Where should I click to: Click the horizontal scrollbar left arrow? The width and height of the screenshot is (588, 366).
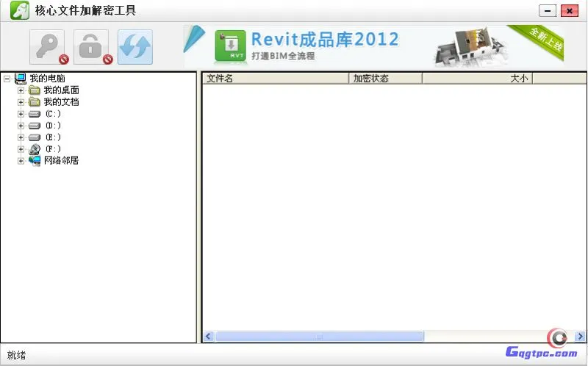(x=209, y=337)
